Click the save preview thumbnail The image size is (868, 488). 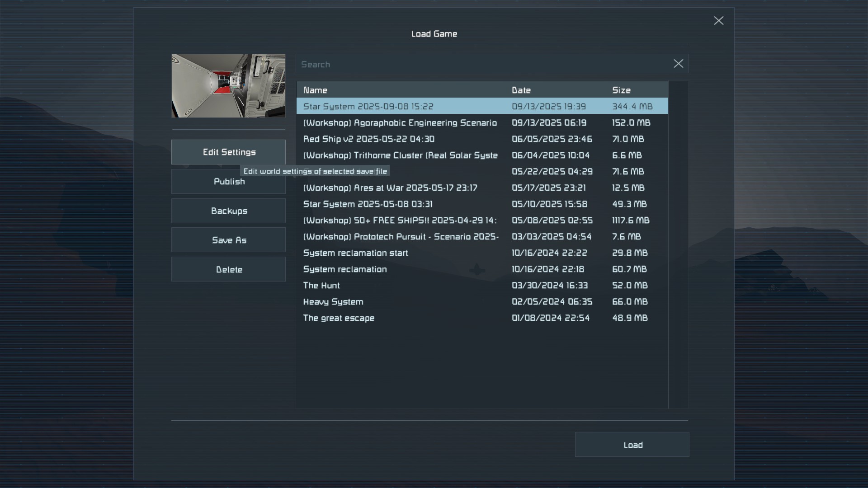(x=228, y=86)
